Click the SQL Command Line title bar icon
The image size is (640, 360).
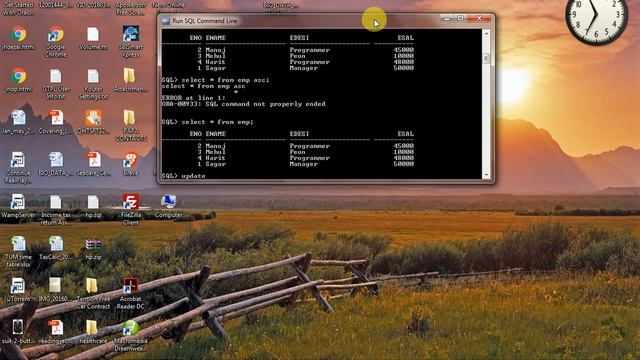coord(166,20)
